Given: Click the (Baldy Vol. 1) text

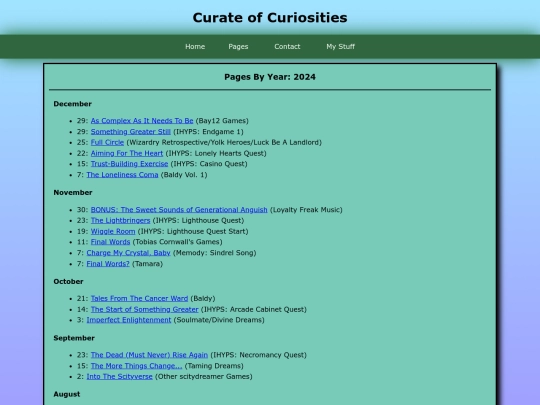Looking at the screenshot, I should coord(184,175).
